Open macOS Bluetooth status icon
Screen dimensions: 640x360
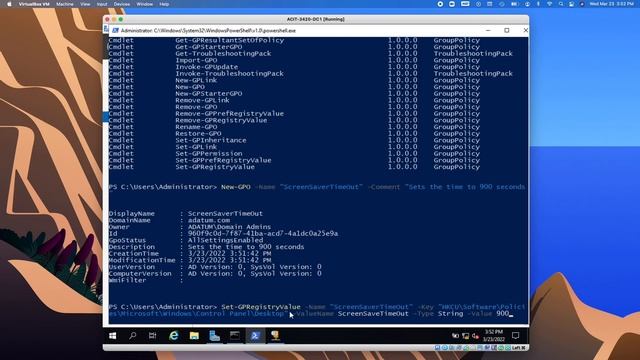(x=538, y=4)
